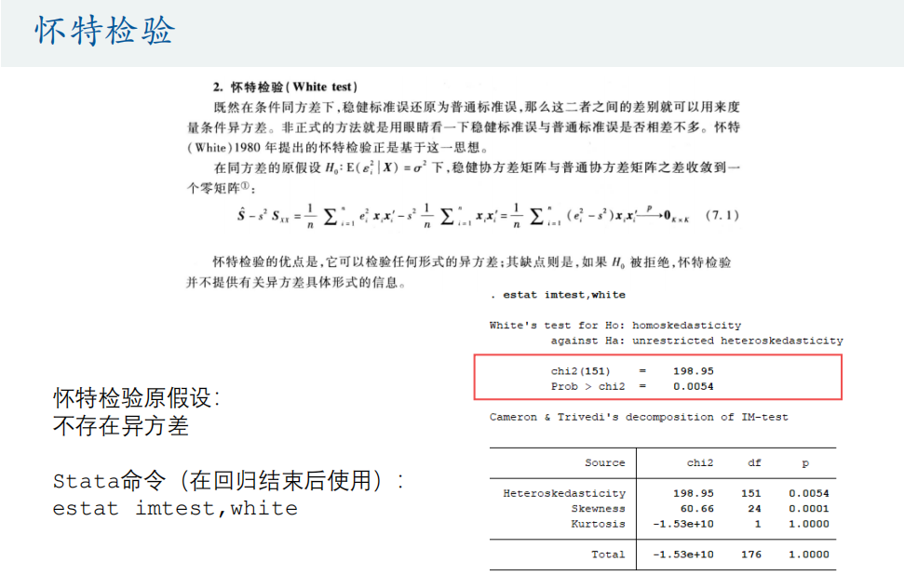Screen dimensions: 904x588
Task: Click the slide title "怀特检验"
Action: click(x=105, y=32)
